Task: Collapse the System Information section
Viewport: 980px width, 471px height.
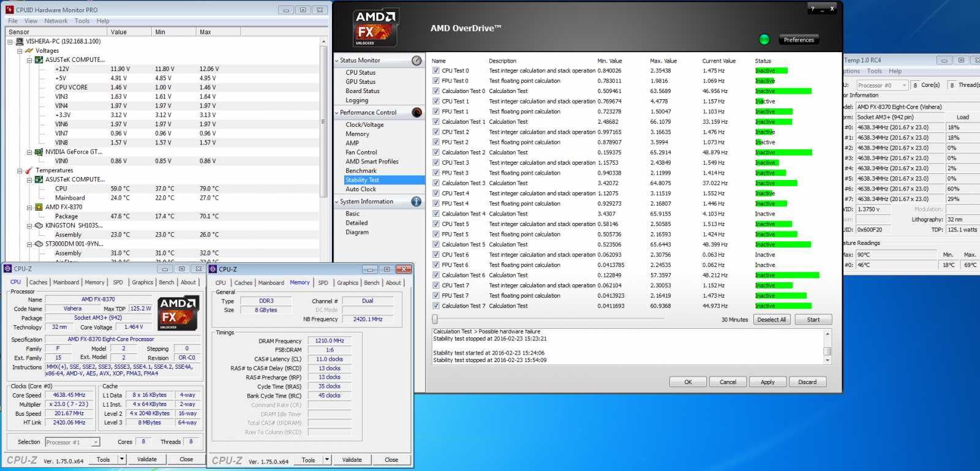Action: point(337,202)
